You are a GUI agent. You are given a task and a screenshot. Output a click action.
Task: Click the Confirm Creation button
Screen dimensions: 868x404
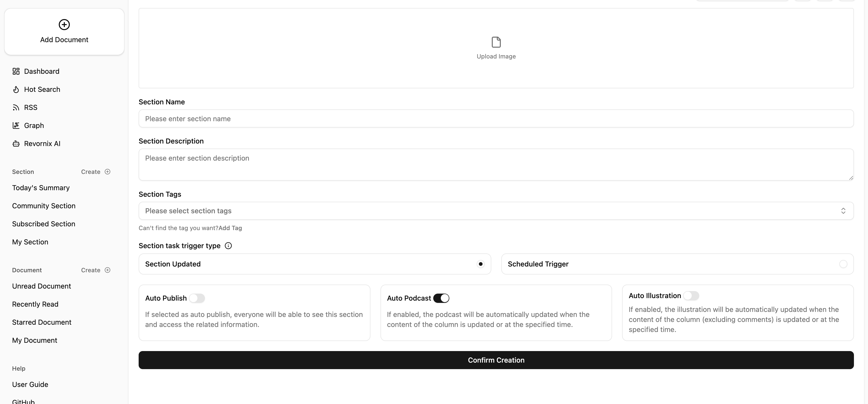click(x=496, y=360)
